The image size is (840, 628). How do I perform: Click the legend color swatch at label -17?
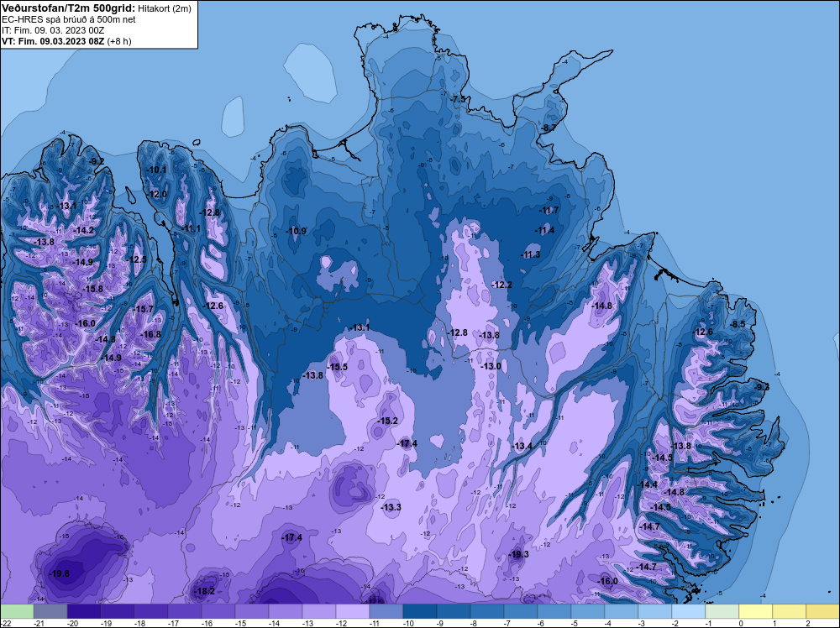click(x=184, y=611)
